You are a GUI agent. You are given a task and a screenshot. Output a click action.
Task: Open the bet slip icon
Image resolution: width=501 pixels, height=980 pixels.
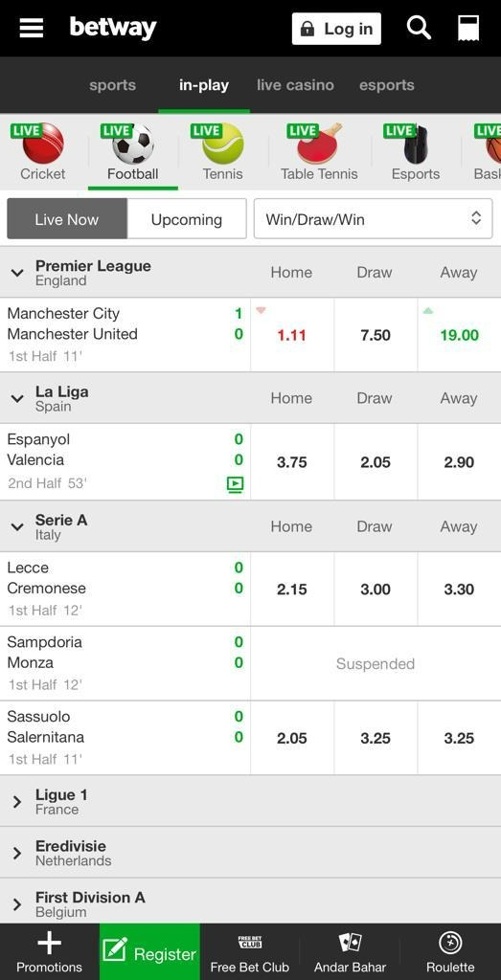(x=467, y=28)
